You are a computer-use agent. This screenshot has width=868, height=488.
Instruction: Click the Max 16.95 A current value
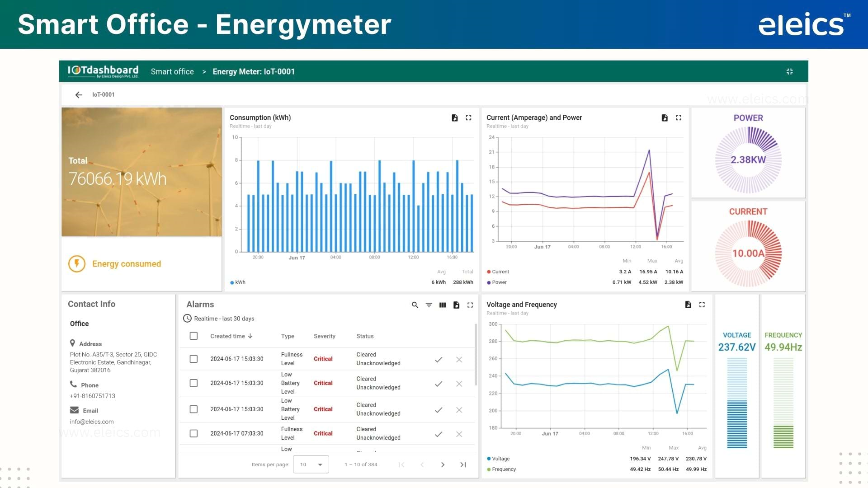coord(648,272)
